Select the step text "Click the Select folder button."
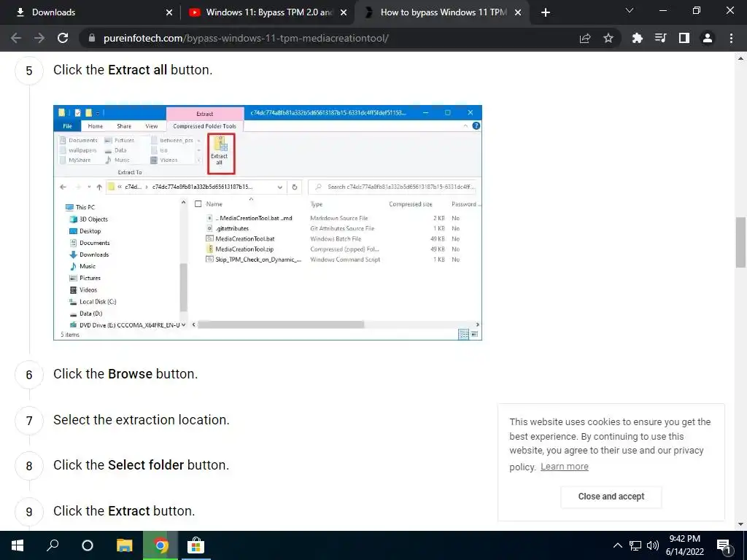 click(x=141, y=464)
